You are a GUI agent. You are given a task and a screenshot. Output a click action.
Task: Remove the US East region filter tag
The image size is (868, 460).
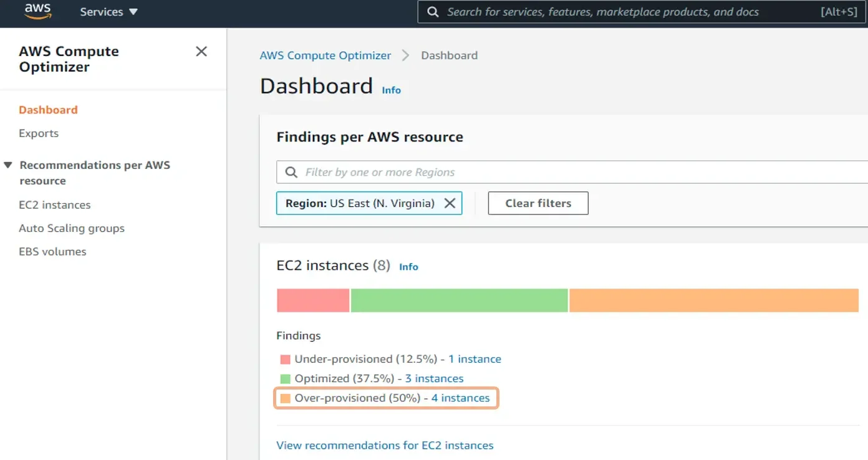[x=450, y=203]
